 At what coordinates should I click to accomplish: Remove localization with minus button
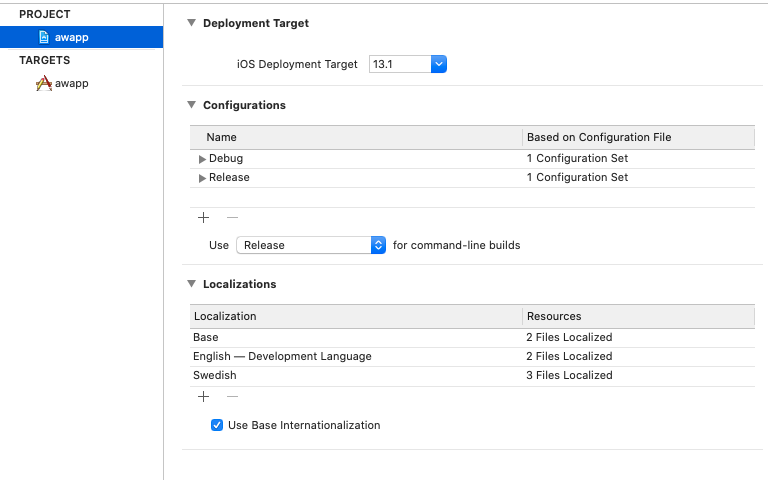232,396
